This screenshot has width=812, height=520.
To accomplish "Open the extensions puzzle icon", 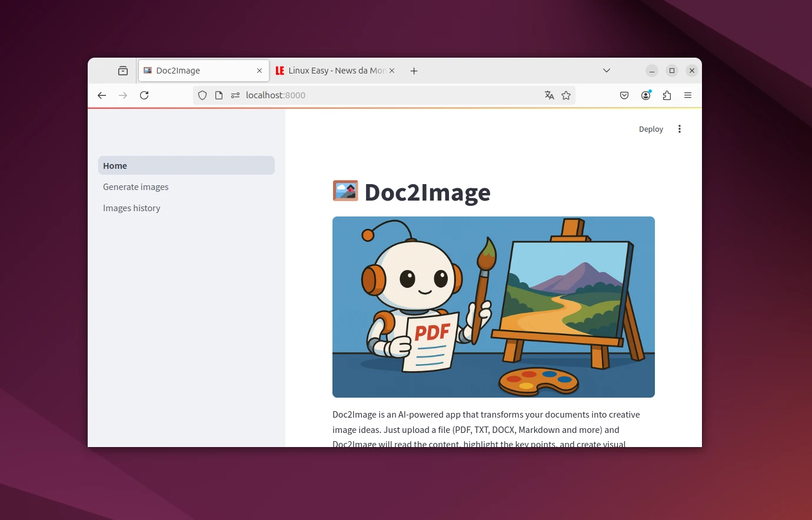I will click(667, 95).
